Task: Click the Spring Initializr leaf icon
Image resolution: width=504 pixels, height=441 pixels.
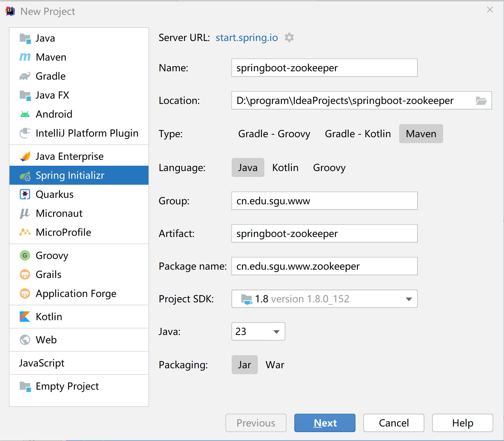Action: coord(25,176)
